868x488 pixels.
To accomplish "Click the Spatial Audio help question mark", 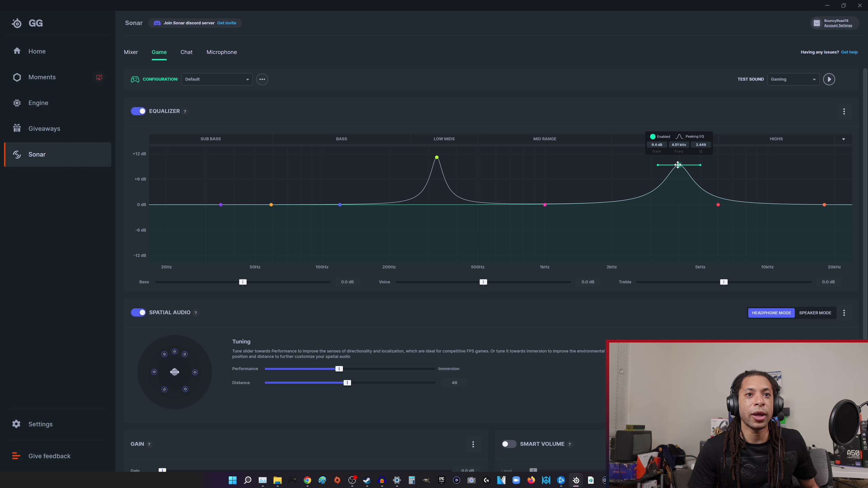I will [195, 313].
